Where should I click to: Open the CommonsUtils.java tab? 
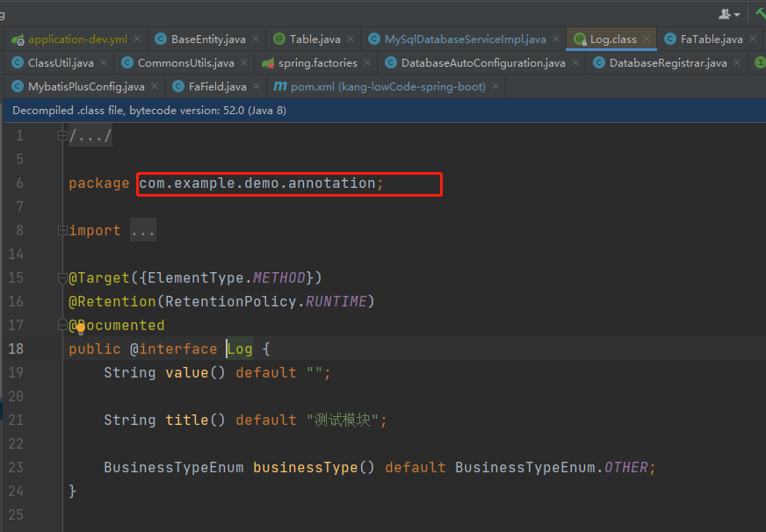pyautogui.click(x=185, y=63)
